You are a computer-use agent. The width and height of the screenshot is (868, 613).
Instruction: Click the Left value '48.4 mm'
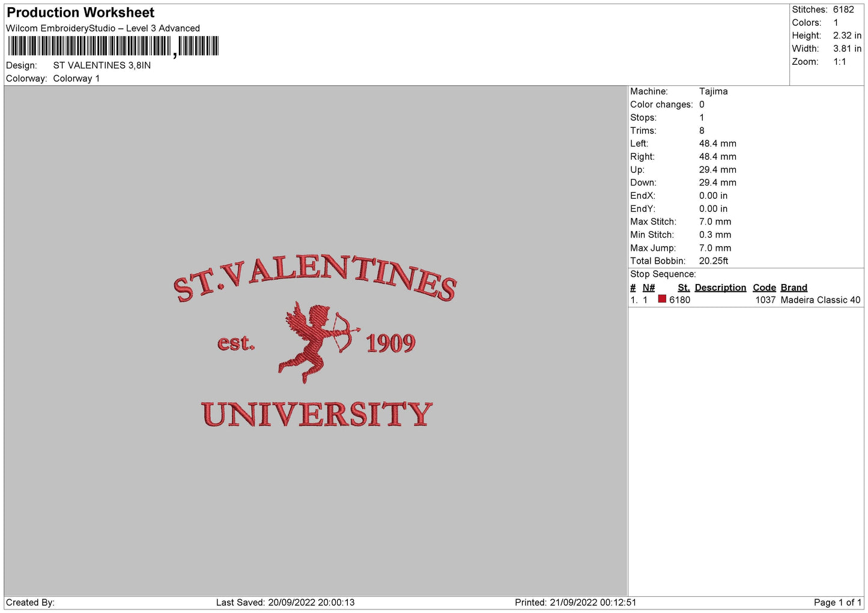pyautogui.click(x=717, y=143)
